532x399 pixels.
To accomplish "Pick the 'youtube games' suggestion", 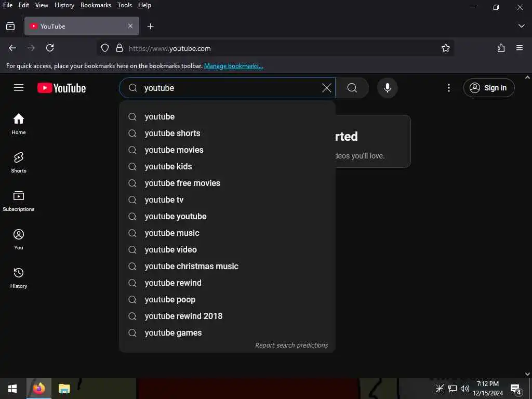I will (x=228, y=333).
